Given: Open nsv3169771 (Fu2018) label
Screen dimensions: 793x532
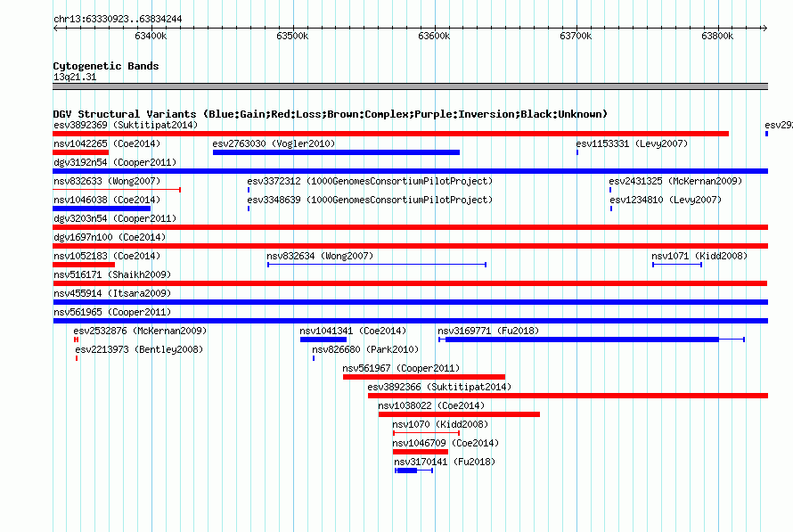Looking at the screenshot, I should [x=488, y=331].
